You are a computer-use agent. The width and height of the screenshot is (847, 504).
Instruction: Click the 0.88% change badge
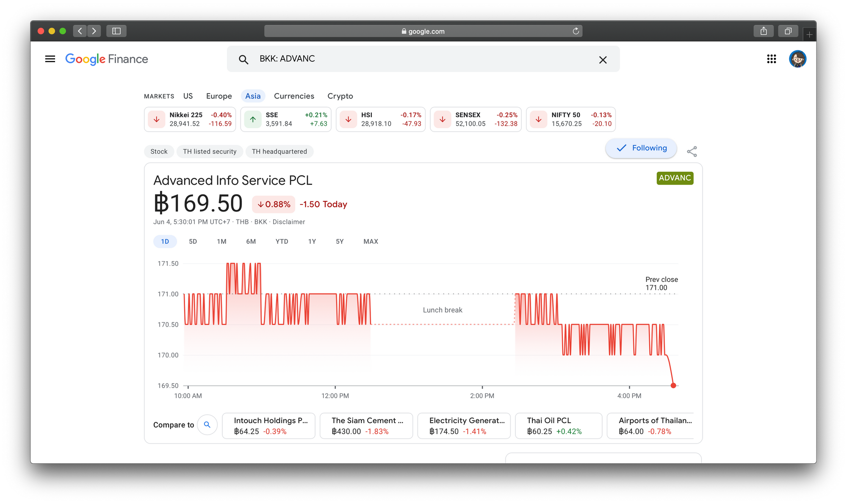(274, 204)
